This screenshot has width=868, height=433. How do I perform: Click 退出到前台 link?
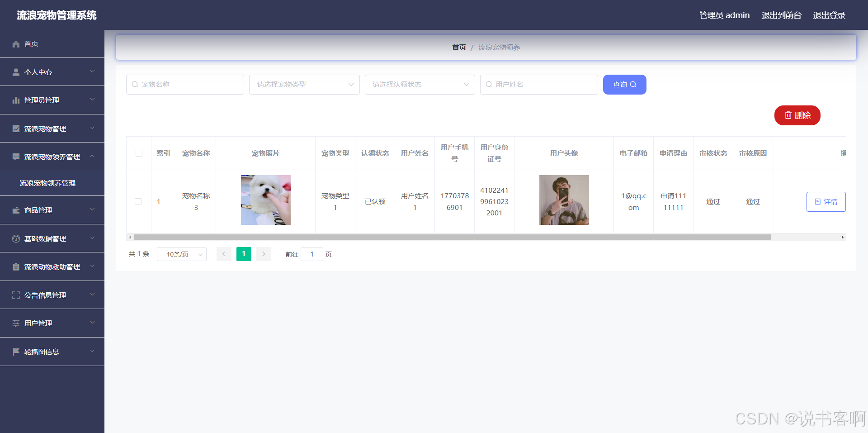781,15
